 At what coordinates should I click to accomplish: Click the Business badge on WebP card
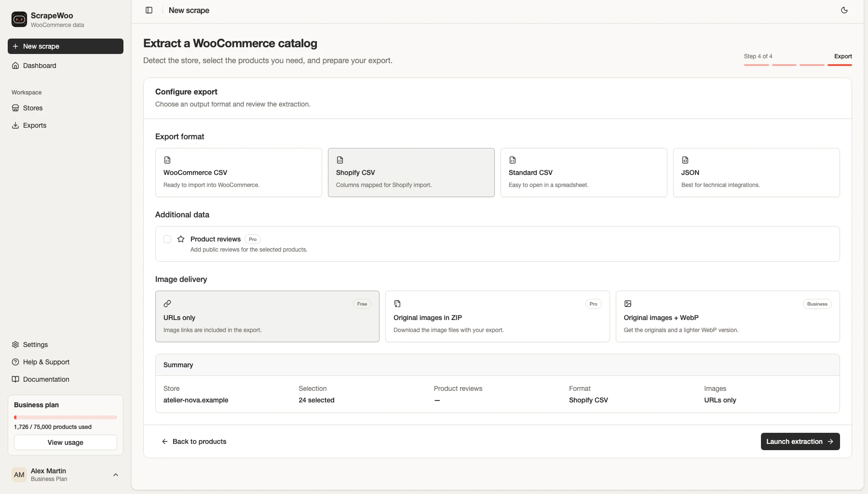coord(817,304)
